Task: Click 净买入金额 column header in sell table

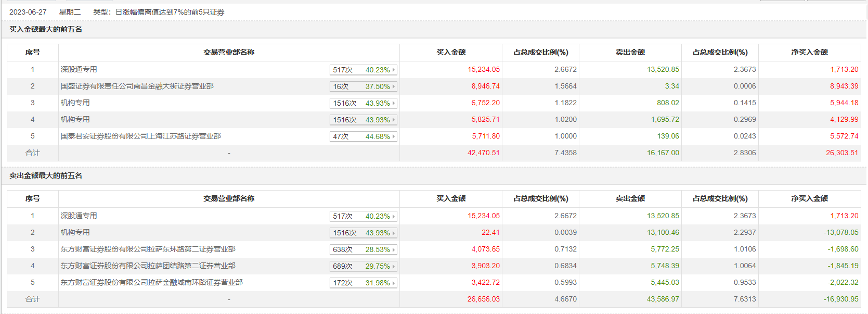Action: coord(809,198)
